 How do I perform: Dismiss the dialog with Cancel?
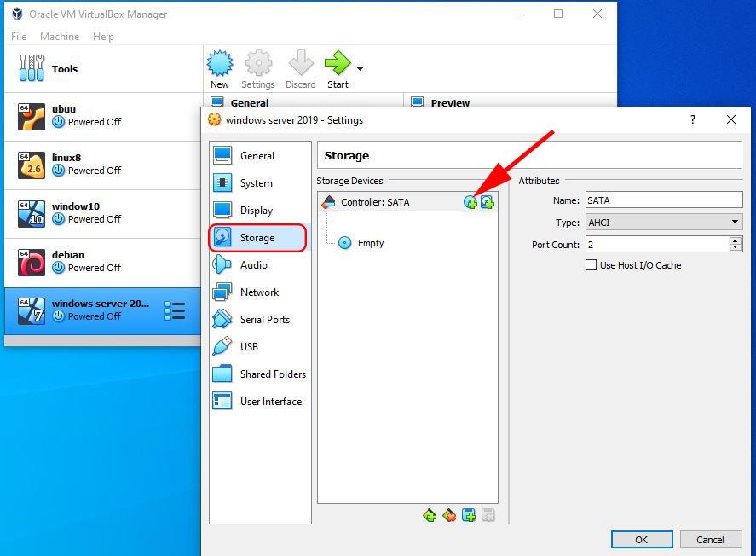pyautogui.click(x=711, y=539)
